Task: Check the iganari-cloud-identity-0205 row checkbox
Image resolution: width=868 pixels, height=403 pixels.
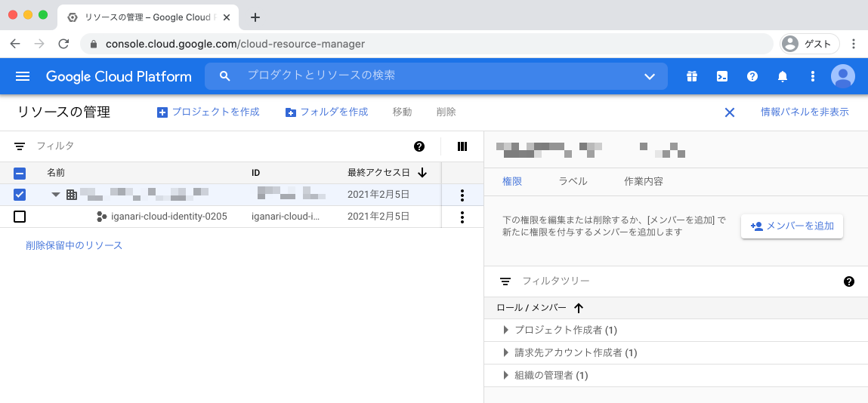Action: pyautogui.click(x=20, y=217)
